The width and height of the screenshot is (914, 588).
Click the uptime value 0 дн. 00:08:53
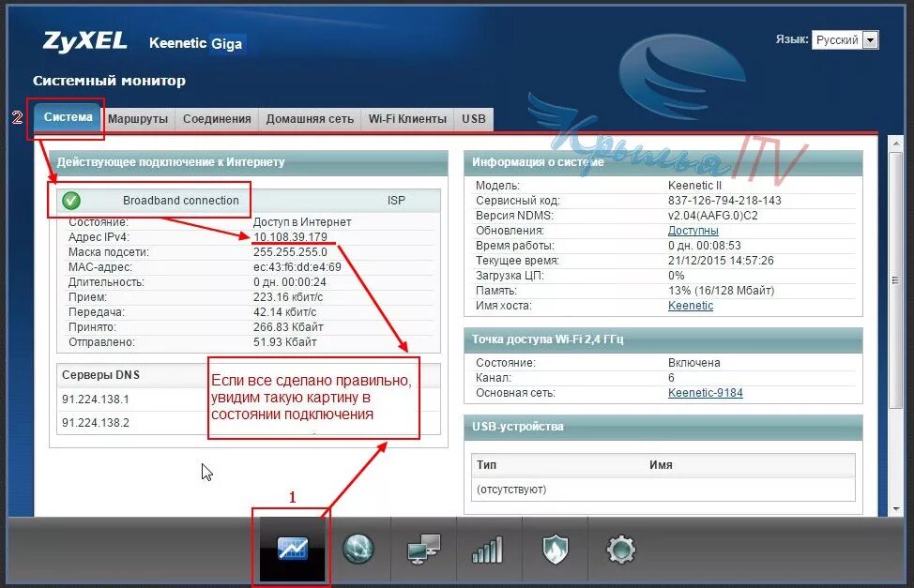tap(704, 246)
